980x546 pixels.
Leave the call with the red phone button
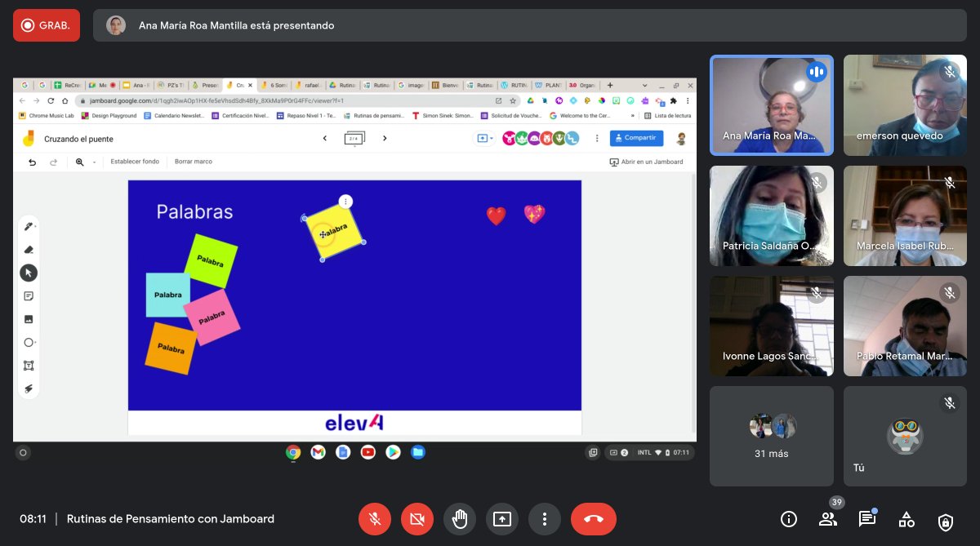coord(594,519)
